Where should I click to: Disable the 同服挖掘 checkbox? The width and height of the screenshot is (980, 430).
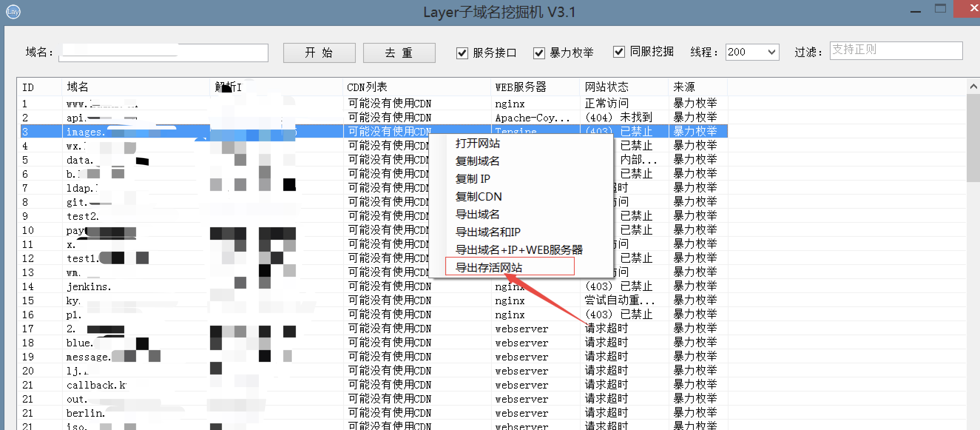tap(619, 52)
